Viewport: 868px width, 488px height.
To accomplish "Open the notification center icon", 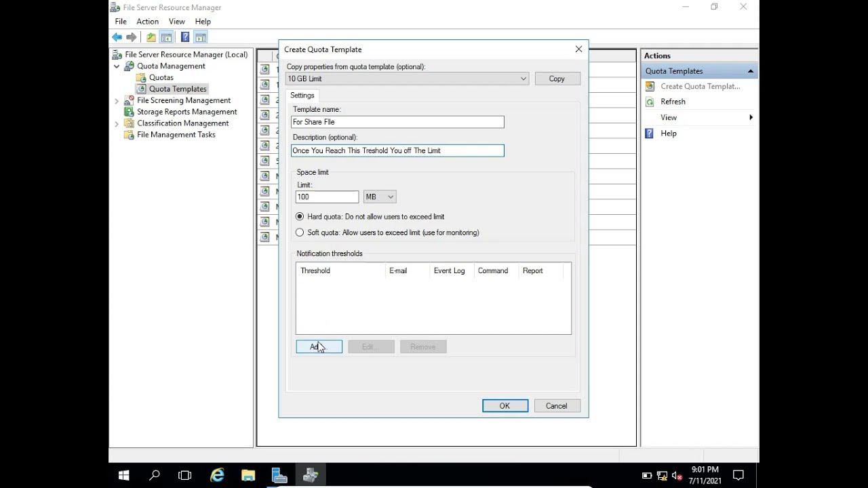I will click(739, 475).
